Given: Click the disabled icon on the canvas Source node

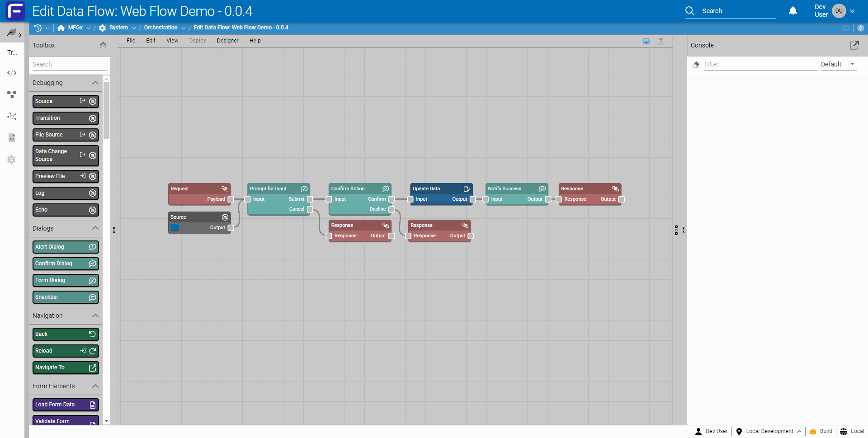Looking at the screenshot, I should pos(225,217).
